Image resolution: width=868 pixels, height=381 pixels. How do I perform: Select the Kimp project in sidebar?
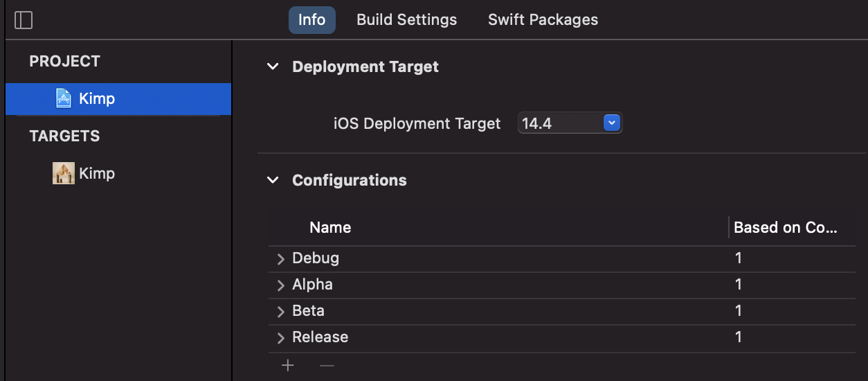(x=97, y=98)
